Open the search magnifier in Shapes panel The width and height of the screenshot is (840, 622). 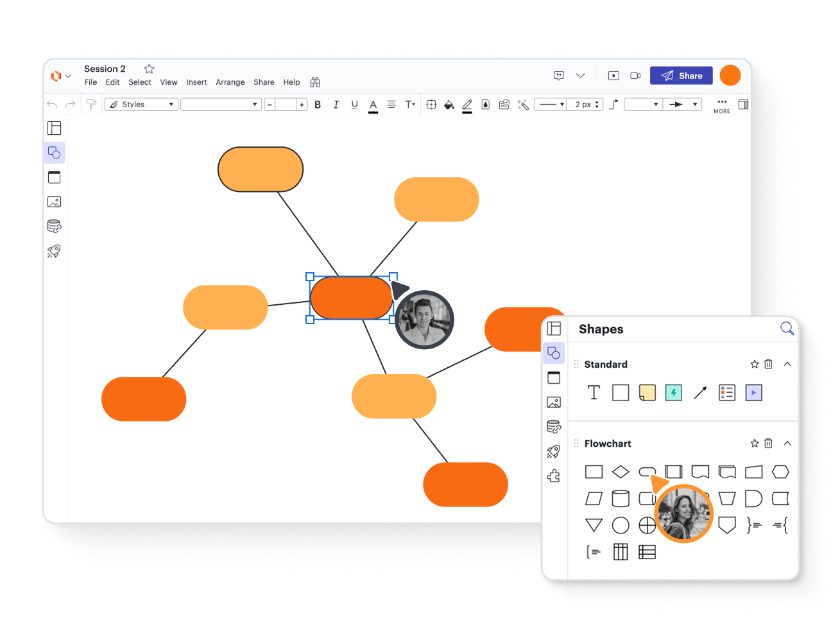coord(787,329)
